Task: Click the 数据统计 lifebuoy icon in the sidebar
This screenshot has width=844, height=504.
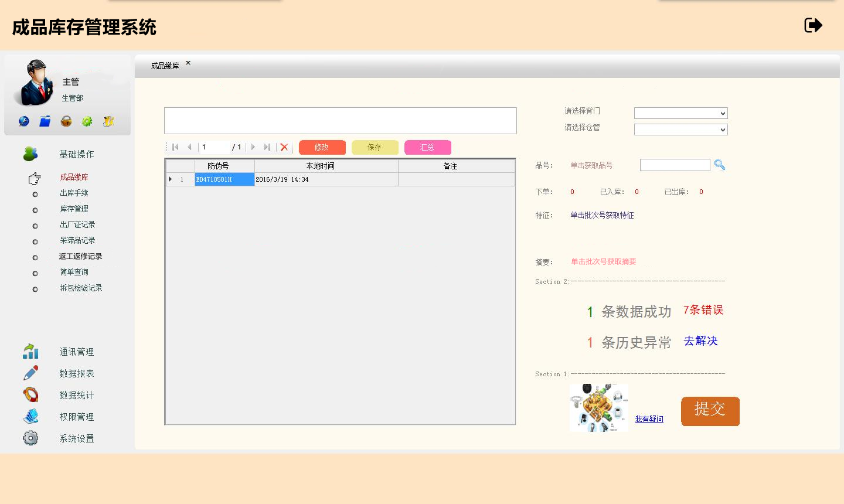Action: (30, 394)
